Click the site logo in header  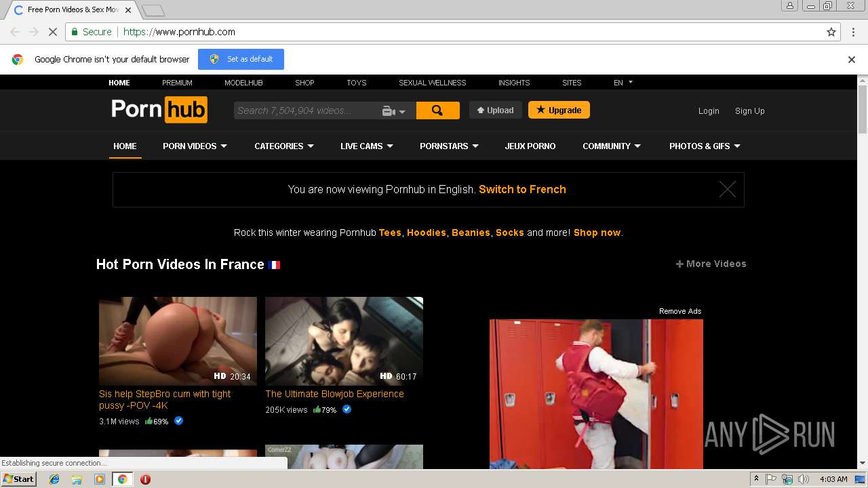(x=159, y=110)
